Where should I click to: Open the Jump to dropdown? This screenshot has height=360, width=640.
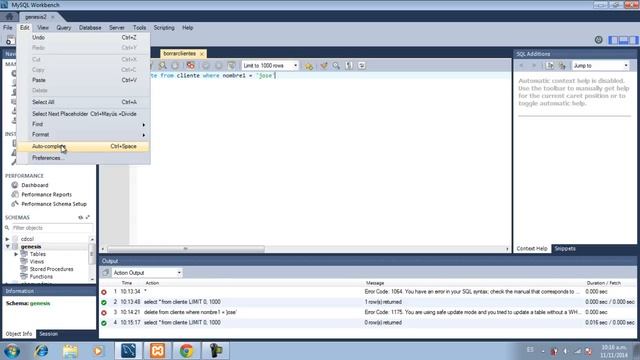tap(600, 65)
